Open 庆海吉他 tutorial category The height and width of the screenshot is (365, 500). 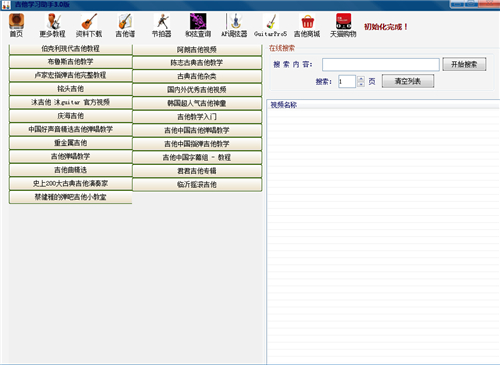[70, 116]
